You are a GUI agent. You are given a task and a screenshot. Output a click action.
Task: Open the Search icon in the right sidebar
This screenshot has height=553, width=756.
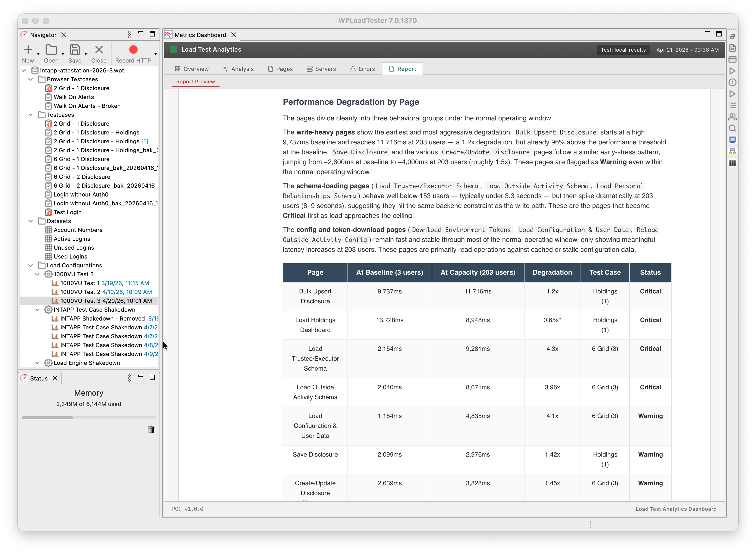pyautogui.click(x=733, y=128)
